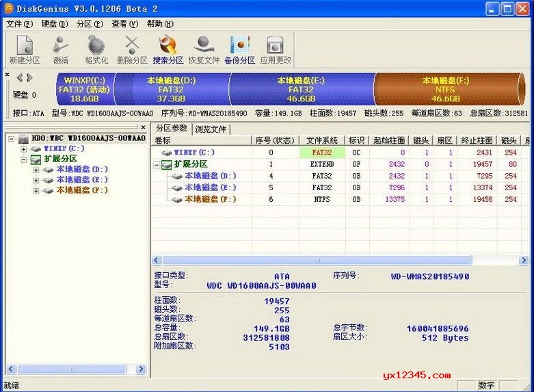Image resolution: width=534 pixels, height=392 pixels.
Task: Click the partition table horizontal scrollbar thumb
Action: (x=317, y=261)
